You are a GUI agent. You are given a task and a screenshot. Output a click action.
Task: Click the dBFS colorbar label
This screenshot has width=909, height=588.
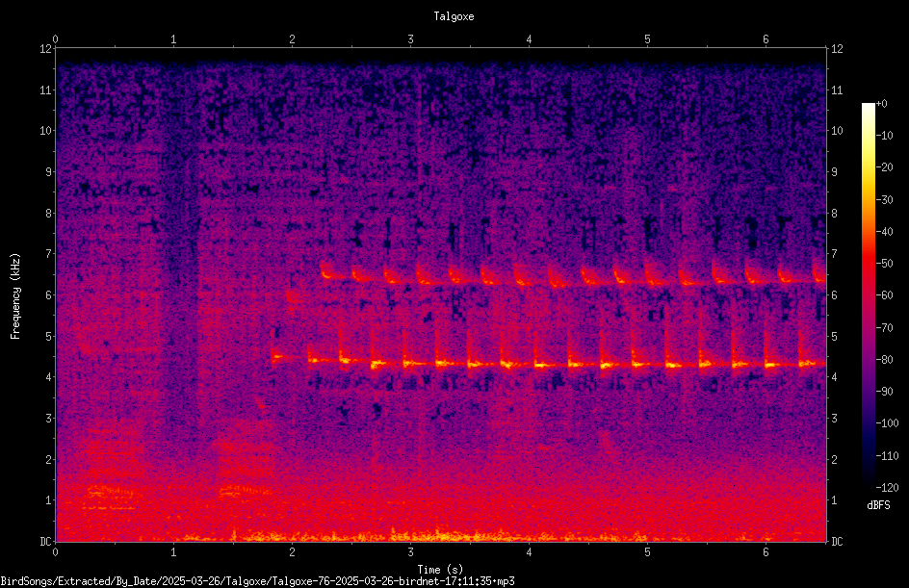[x=878, y=505]
